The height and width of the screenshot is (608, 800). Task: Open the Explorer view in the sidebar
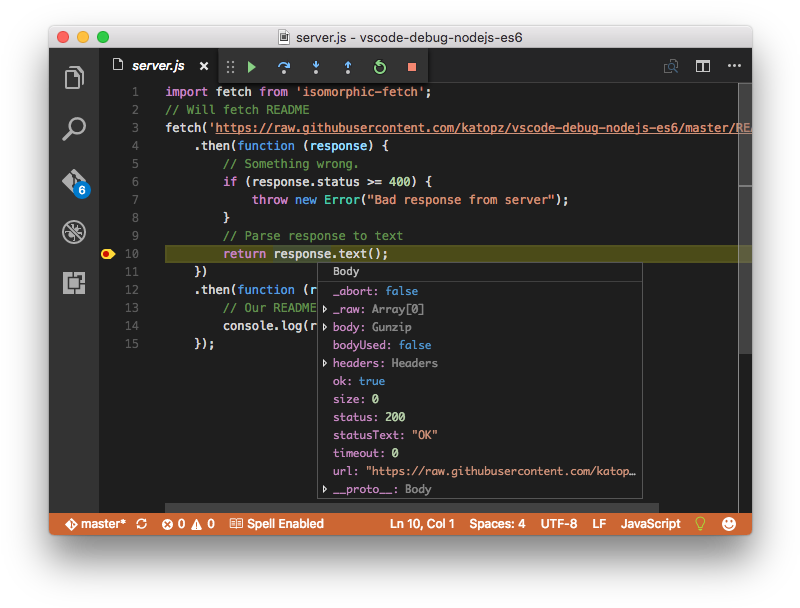(x=73, y=77)
